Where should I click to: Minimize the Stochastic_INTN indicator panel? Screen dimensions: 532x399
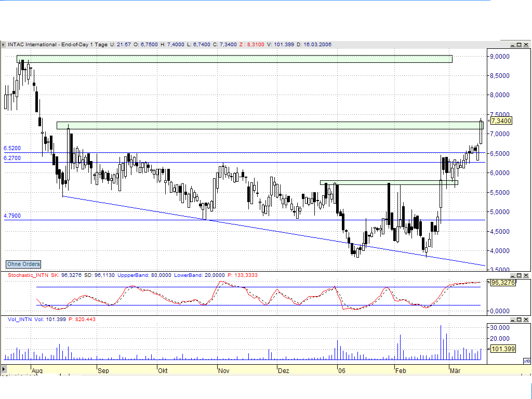click(513, 276)
